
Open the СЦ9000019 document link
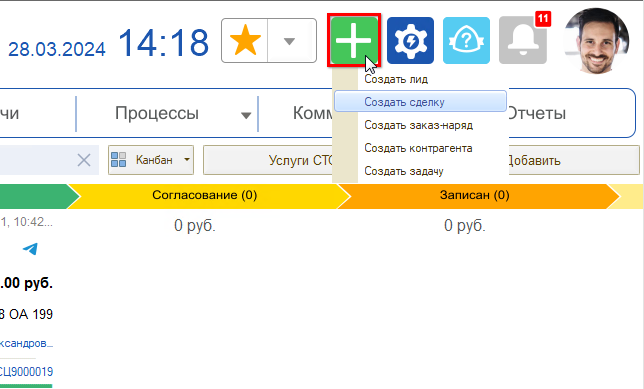click(x=26, y=372)
